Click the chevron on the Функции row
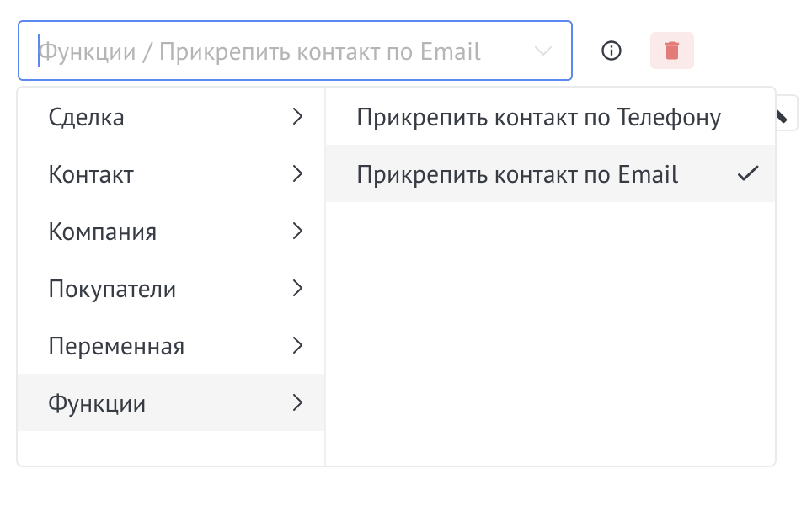Viewport: 812px width, 527px height. (296, 402)
